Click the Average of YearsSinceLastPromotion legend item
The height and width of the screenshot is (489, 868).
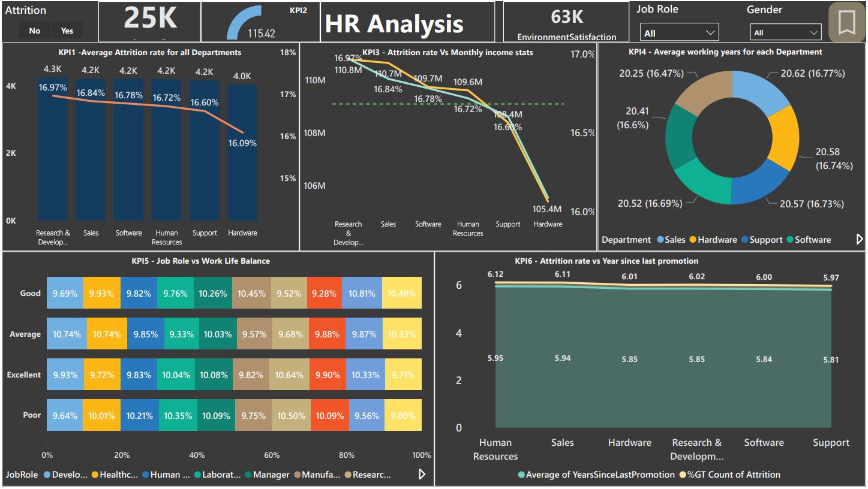coord(596,475)
